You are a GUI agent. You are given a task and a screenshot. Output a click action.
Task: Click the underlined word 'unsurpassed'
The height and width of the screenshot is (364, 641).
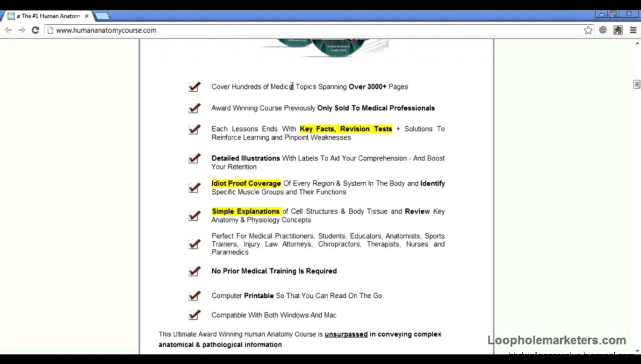click(x=346, y=334)
